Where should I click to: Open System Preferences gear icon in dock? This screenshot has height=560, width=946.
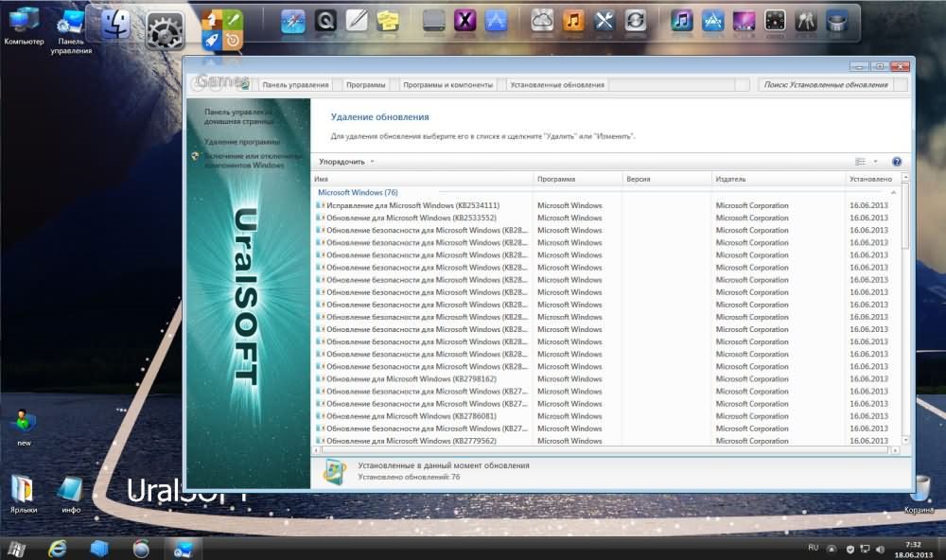point(165,29)
